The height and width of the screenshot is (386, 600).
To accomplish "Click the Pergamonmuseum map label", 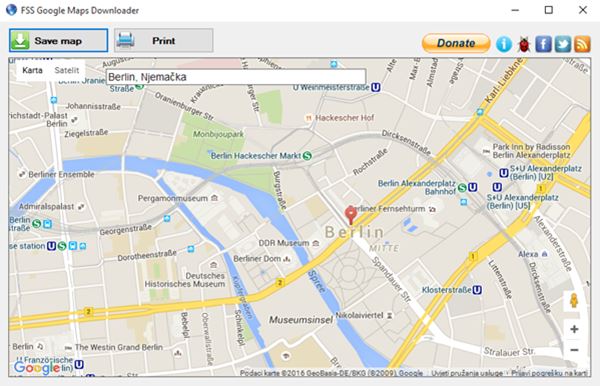I will coord(173,199).
